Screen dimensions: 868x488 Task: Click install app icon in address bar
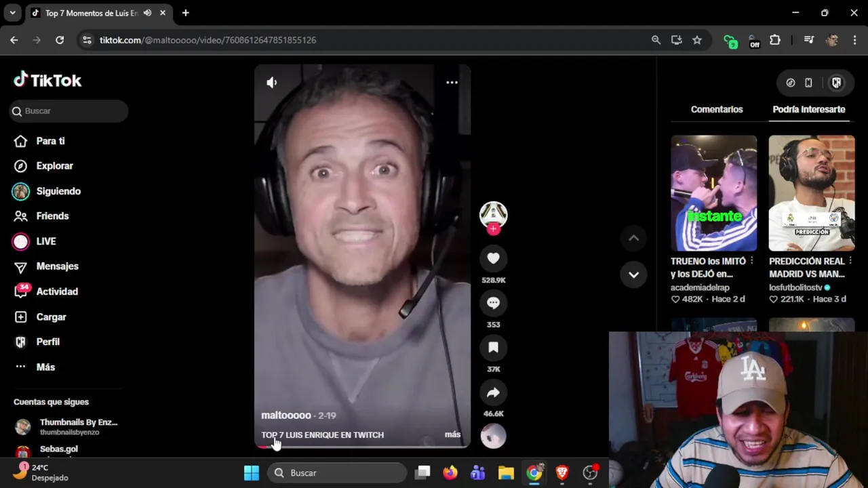pyautogui.click(x=676, y=40)
